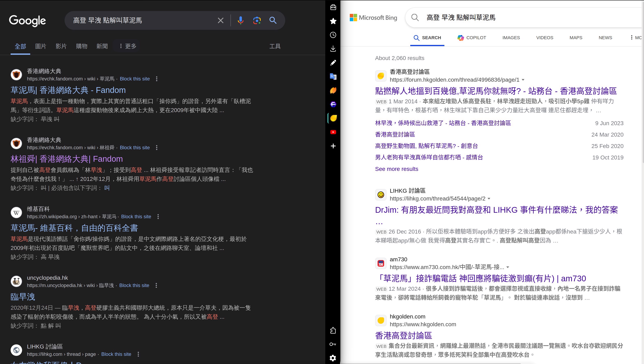
Task: Submit Google search with magnifier icon
Action: point(273,20)
